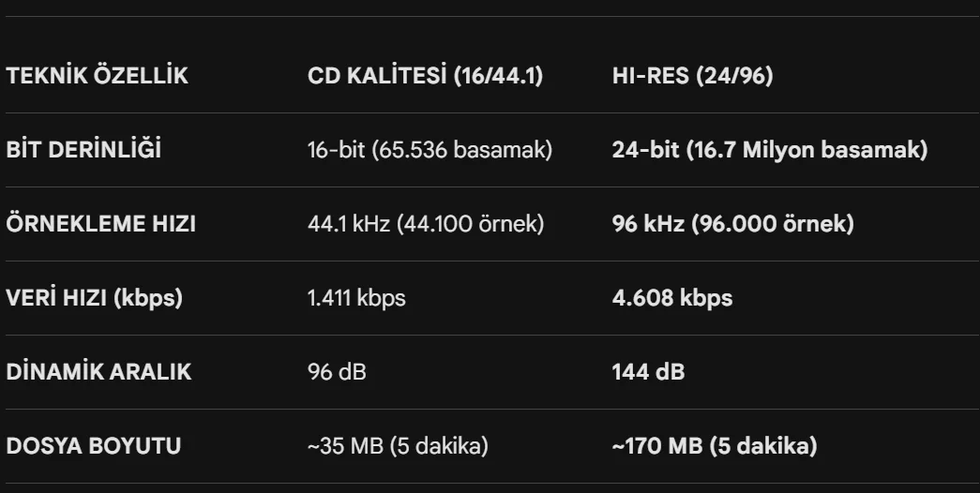Select the BİT DERİNLİĞİ row label
The width and height of the screenshot is (980, 493).
pos(83,150)
